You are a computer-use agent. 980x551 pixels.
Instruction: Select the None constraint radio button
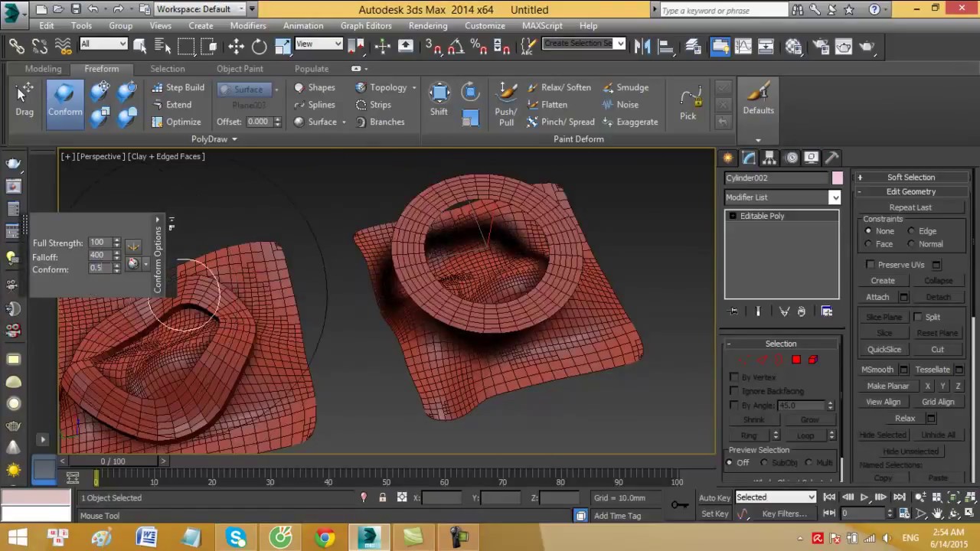[867, 231]
